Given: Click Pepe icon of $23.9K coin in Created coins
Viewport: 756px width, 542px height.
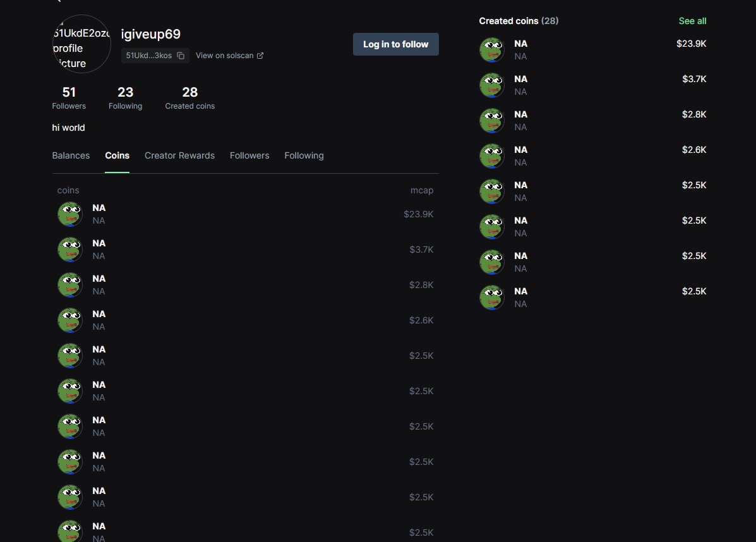Looking at the screenshot, I should [x=492, y=50].
